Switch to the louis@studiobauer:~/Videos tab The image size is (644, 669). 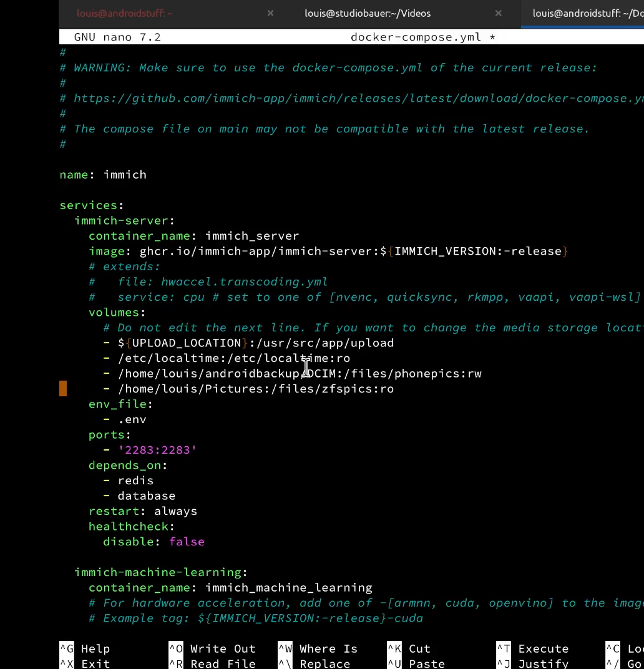(368, 13)
